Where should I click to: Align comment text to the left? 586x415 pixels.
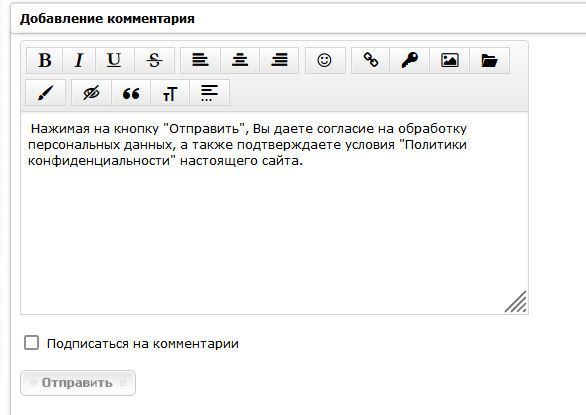200,60
